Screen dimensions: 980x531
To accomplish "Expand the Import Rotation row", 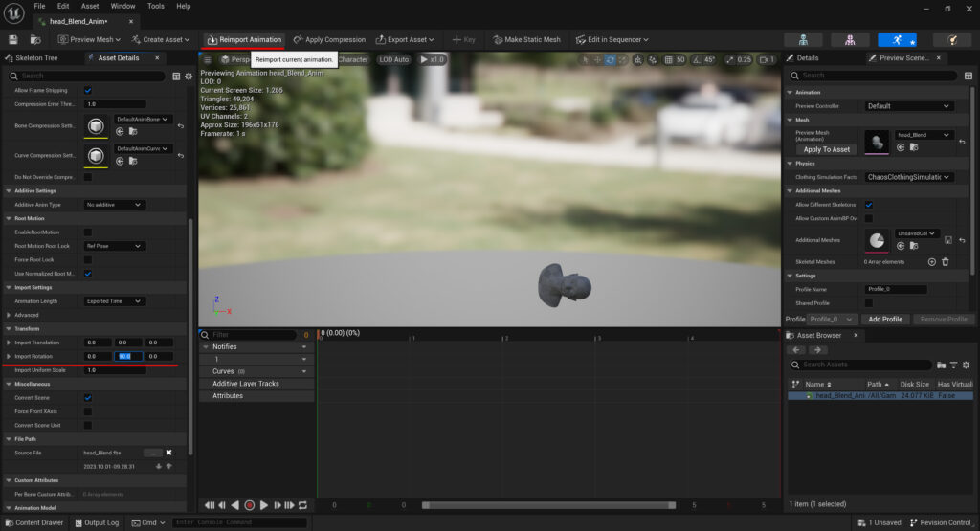I will click(x=10, y=356).
